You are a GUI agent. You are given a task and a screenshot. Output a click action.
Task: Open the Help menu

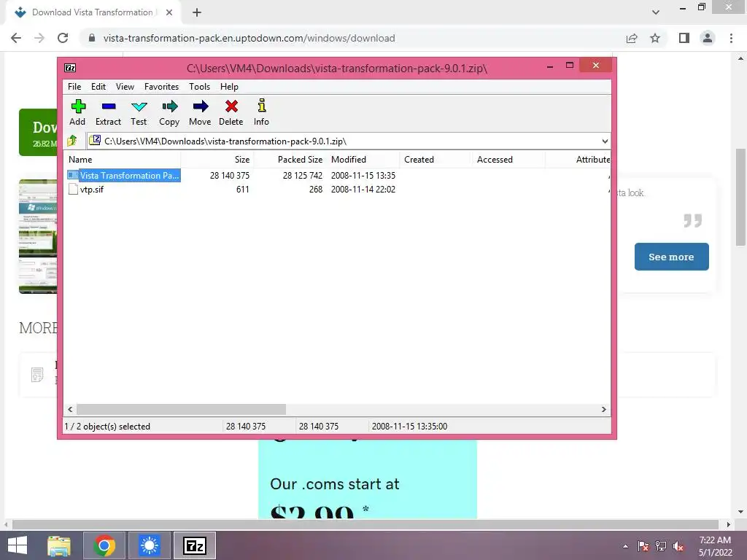(x=229, y=87)
